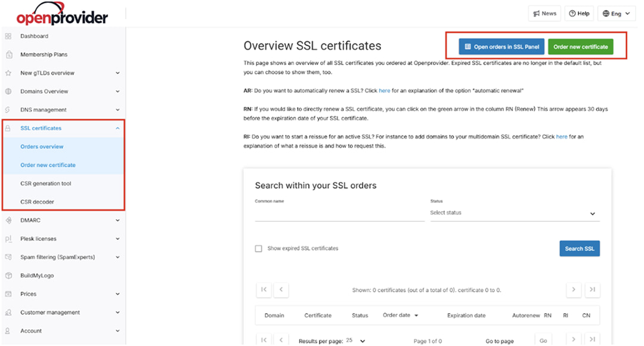Expand New gTLDs overview menu chevron
Screen dimensions: 644x346
pos(117,73)
